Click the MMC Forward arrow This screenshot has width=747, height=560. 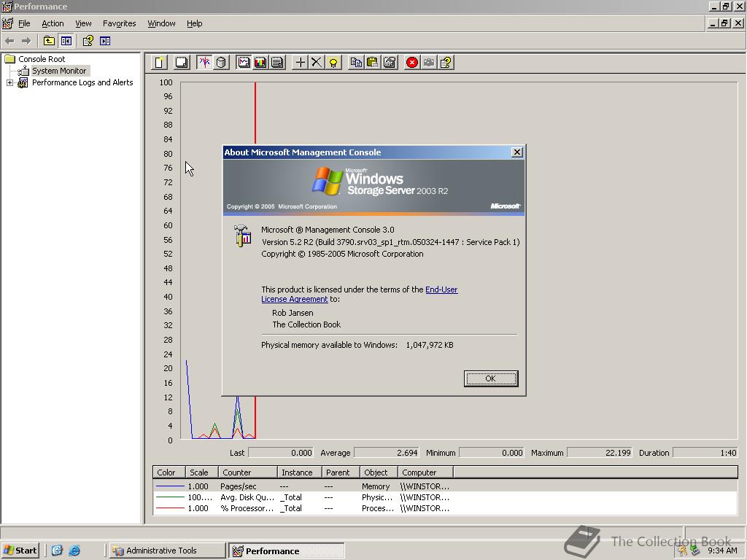[26, 41]
